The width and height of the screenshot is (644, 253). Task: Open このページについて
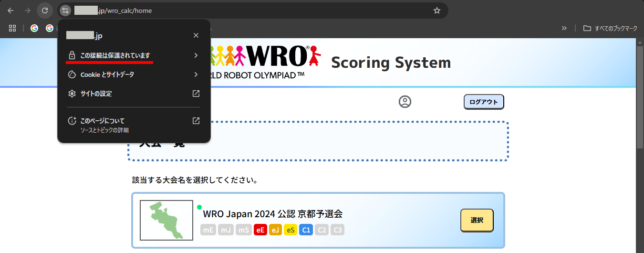[134, 125]
